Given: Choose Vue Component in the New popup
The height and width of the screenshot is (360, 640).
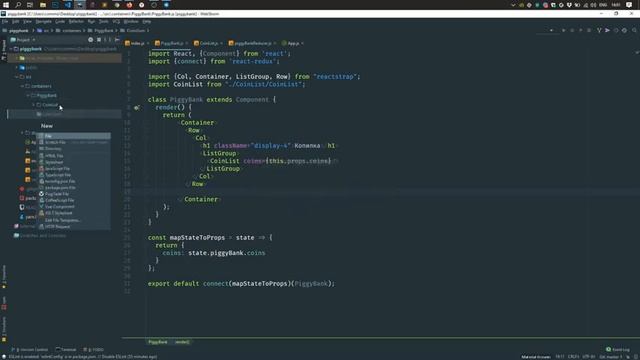Looking at the screenshot, I should pos(73,207).
